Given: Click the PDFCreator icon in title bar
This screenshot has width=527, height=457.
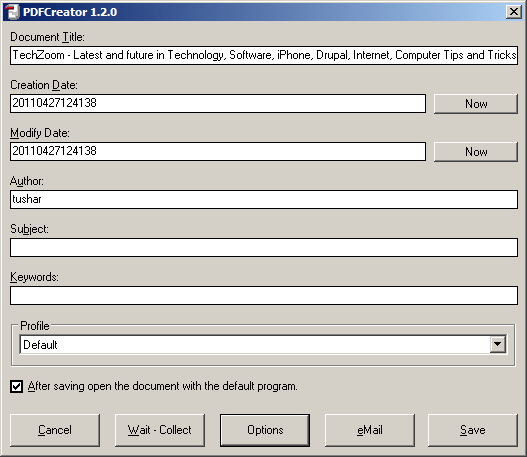Looking at the screenshot, I should point(12,12).
